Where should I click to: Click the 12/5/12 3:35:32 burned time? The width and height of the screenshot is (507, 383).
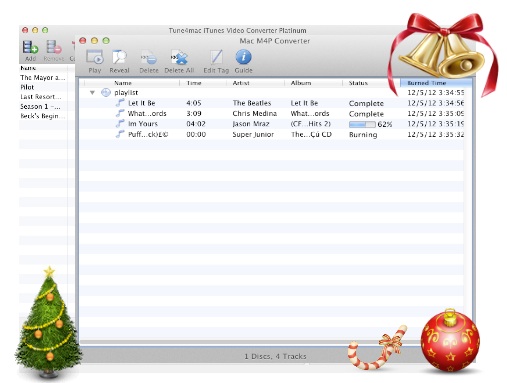coord(436,134)
